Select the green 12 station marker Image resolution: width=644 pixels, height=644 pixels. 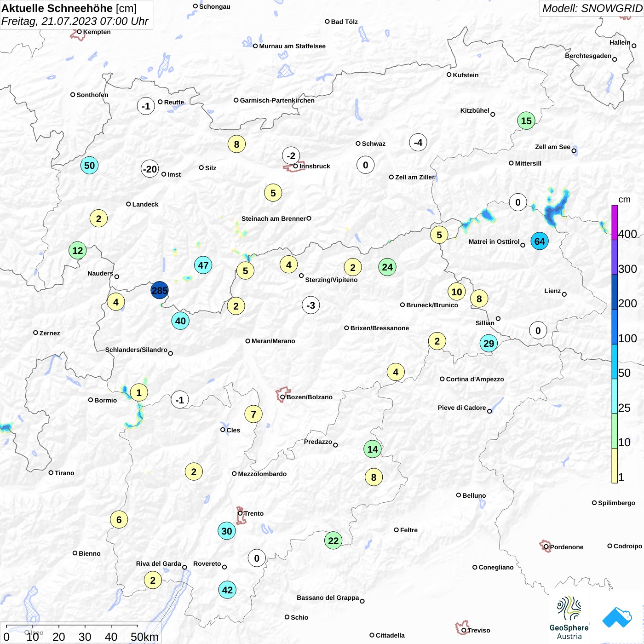coord(78,250)
